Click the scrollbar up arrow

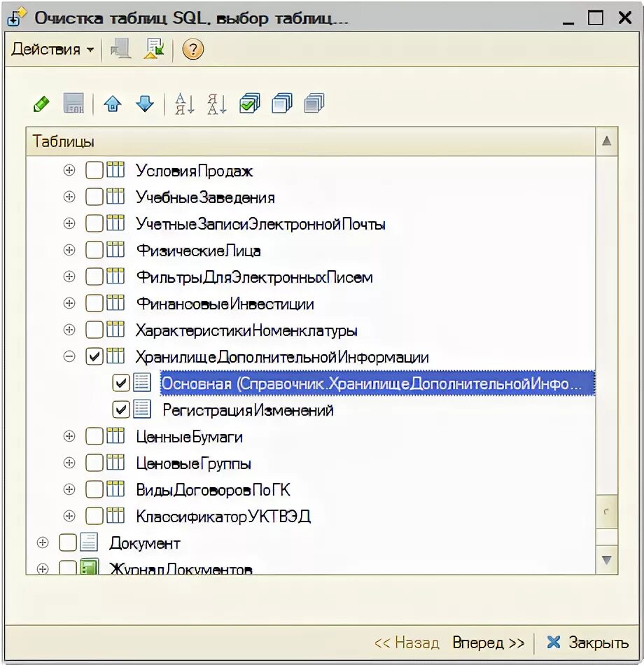(x=607, y=141)
